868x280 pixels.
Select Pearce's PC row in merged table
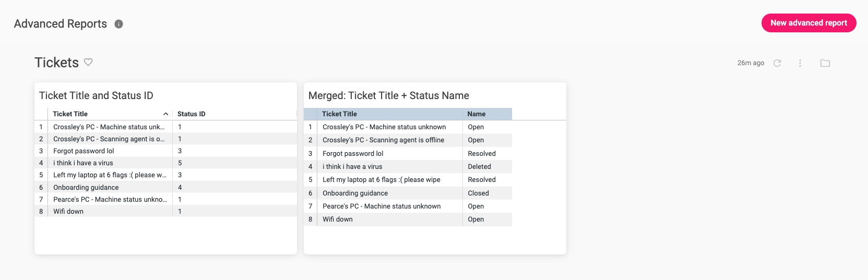coord(382,206)
